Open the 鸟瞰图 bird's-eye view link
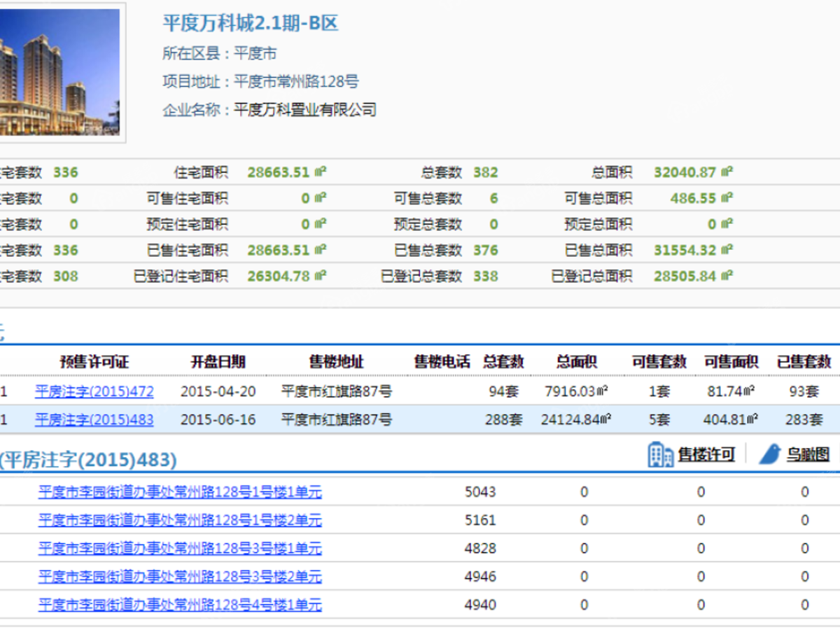Viewport: 840px width, 630px height. point(808,455)
